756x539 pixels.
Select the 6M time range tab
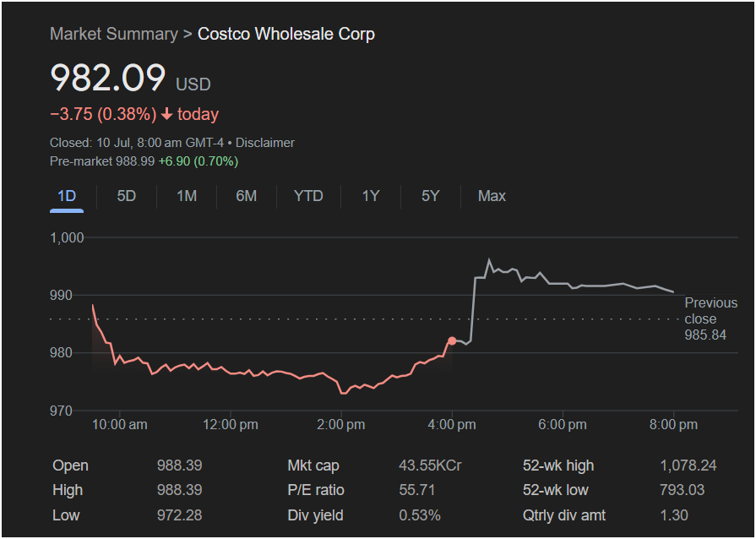point(246,196)
